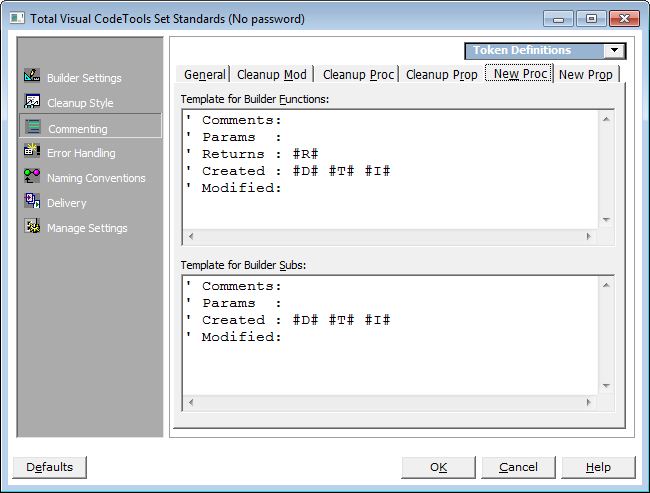Open the Error Handling icon
Viewport: 650px width, 493px height.
32,152
